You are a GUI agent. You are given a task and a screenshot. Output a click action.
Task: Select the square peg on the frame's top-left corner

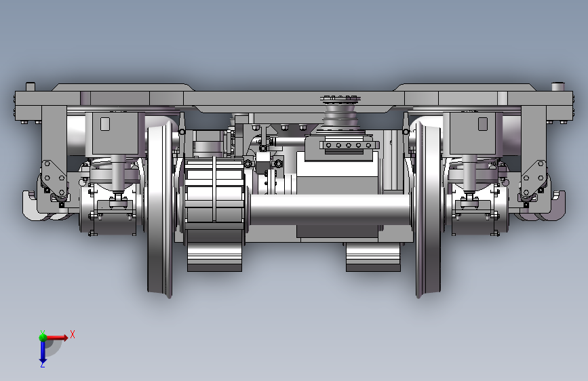(x=31, y=87)
